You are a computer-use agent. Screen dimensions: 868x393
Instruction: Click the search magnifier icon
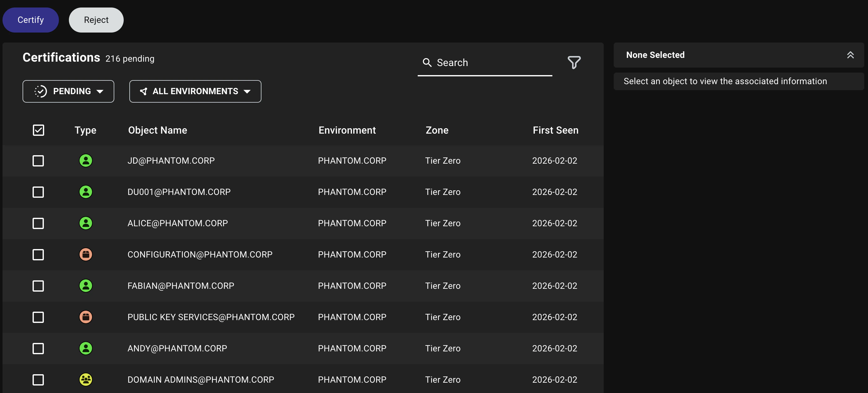pyautogui.click(x=427, y=62)
